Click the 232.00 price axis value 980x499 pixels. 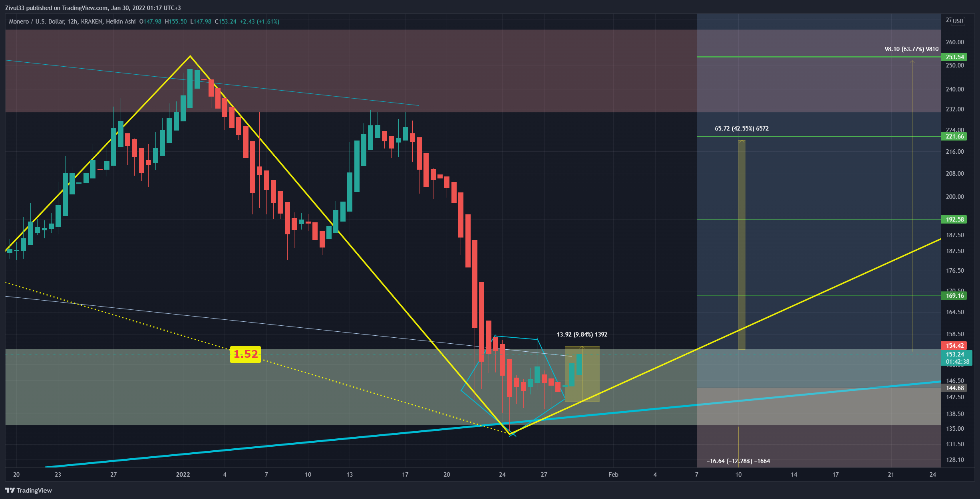pyautogui.click(x=955, y=109)
